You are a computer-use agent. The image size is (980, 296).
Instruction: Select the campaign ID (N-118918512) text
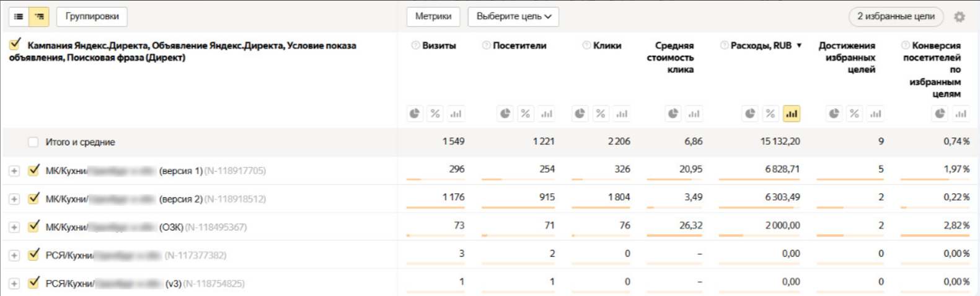tap(235, 199)
